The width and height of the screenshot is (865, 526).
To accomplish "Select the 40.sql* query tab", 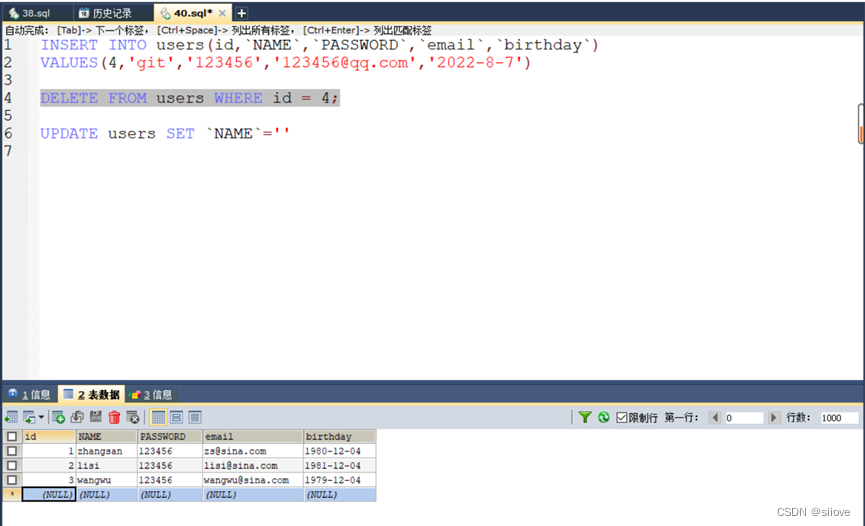I will point(193,13).
